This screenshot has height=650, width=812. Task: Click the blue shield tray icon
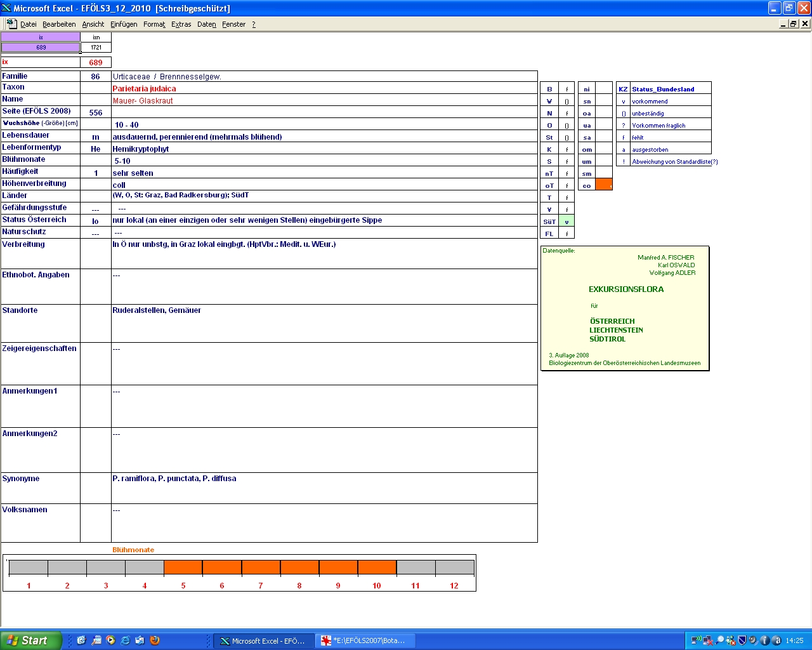742,640
